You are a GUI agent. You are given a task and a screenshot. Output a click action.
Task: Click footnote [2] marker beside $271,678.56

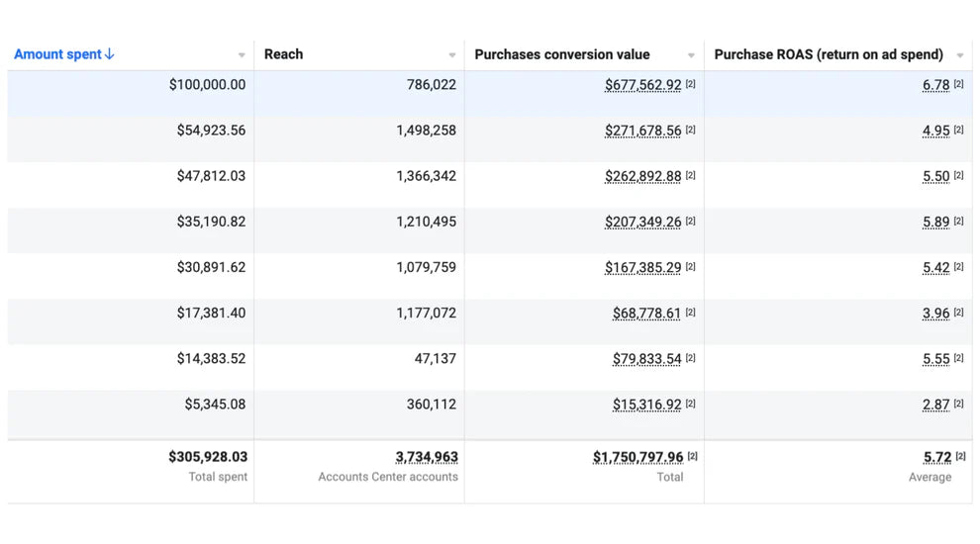pyautogui.click(x=691, y=130)
